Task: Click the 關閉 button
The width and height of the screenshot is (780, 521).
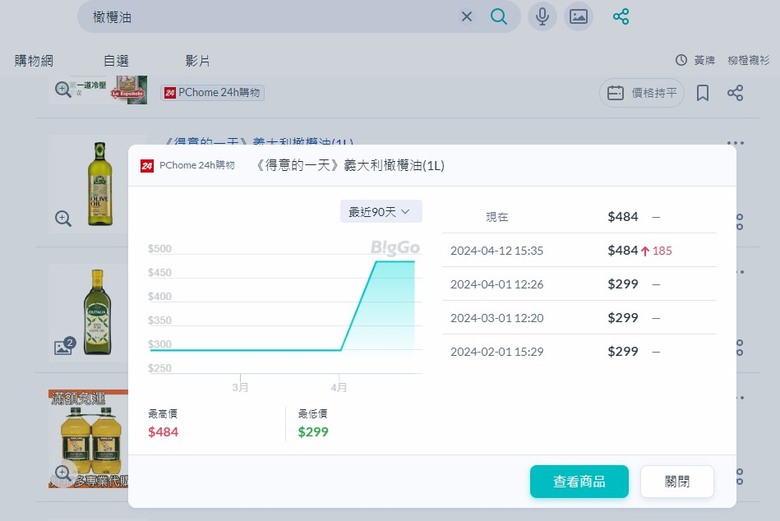Action: (x=677, y=481)
